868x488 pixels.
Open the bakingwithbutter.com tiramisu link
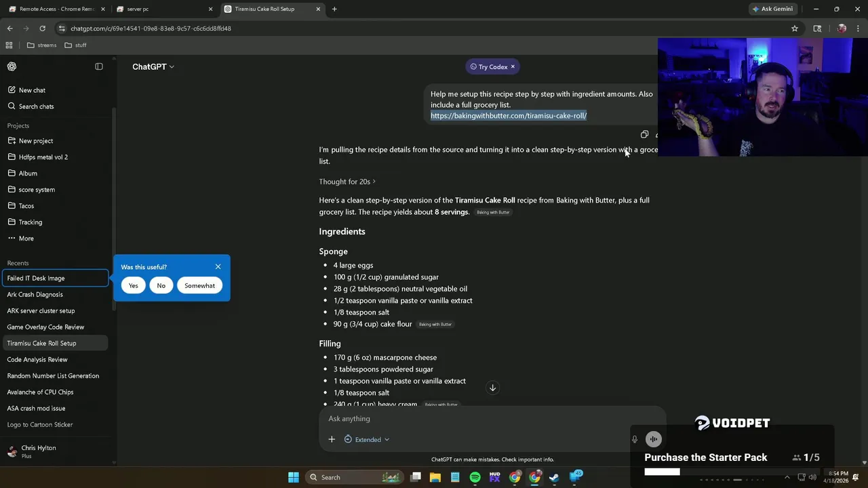(509, 116)
